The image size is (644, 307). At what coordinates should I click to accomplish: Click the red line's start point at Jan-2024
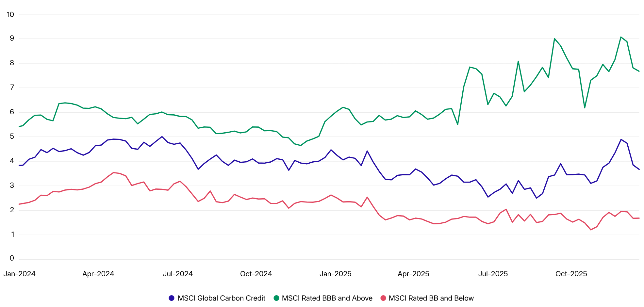[19, 204]
